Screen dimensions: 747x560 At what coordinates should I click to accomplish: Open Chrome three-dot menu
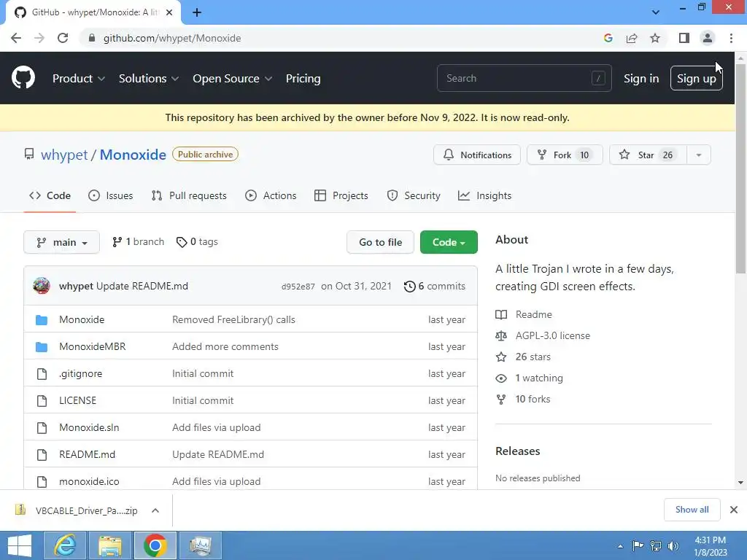[x=731, y=38]
